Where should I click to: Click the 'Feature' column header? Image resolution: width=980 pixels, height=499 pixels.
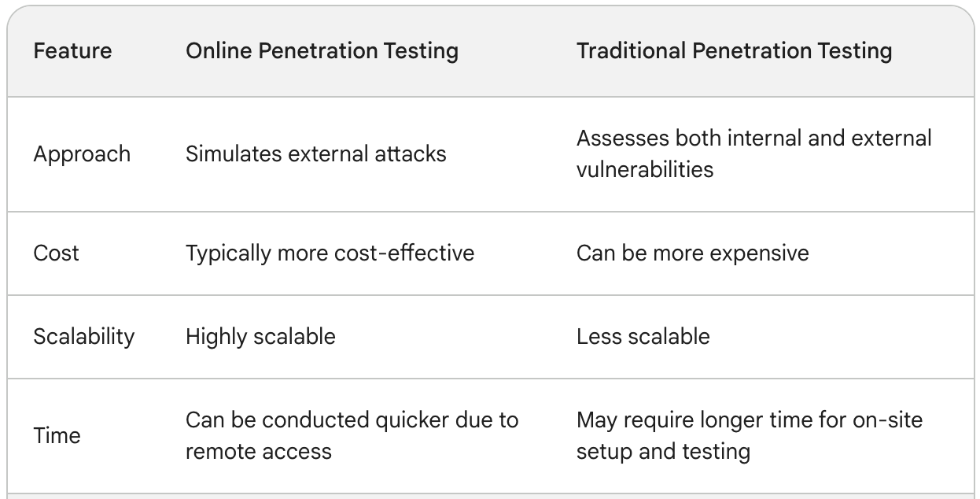tap(72, 52)
